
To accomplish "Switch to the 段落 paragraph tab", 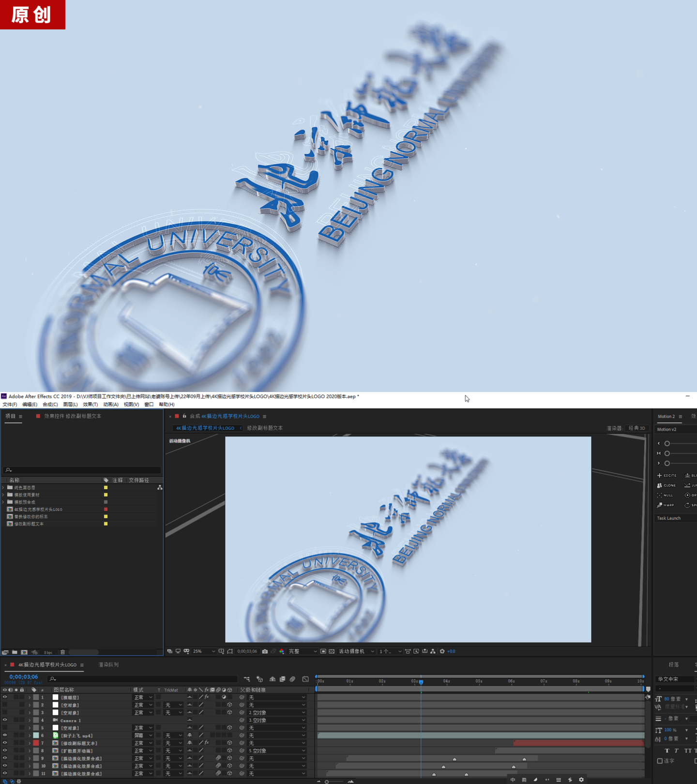I will [674, 664].
